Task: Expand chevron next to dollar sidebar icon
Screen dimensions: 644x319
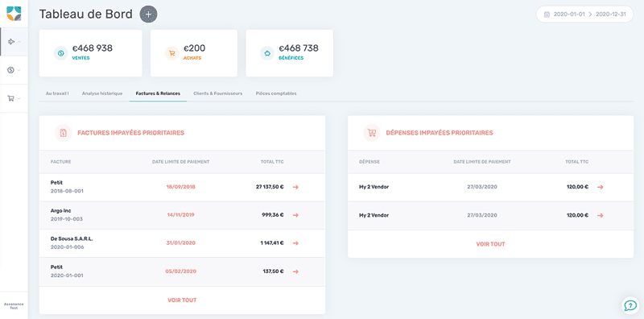Action: (19, 70)
